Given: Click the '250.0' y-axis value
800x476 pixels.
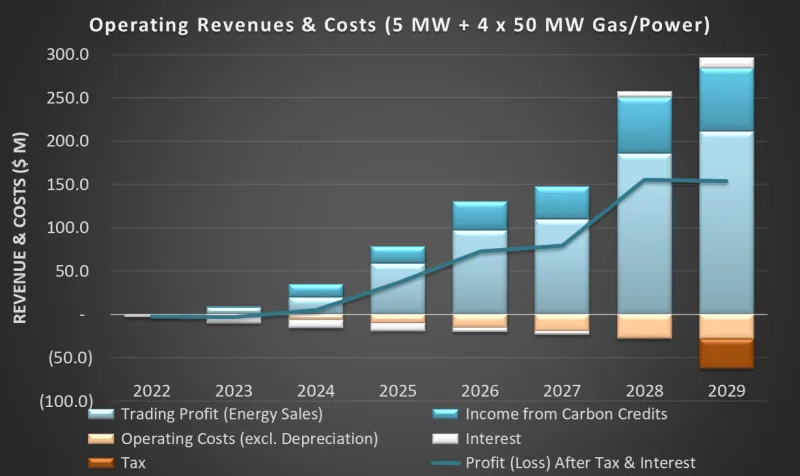Looking at the screenshot, I should [x=67, y=97].
